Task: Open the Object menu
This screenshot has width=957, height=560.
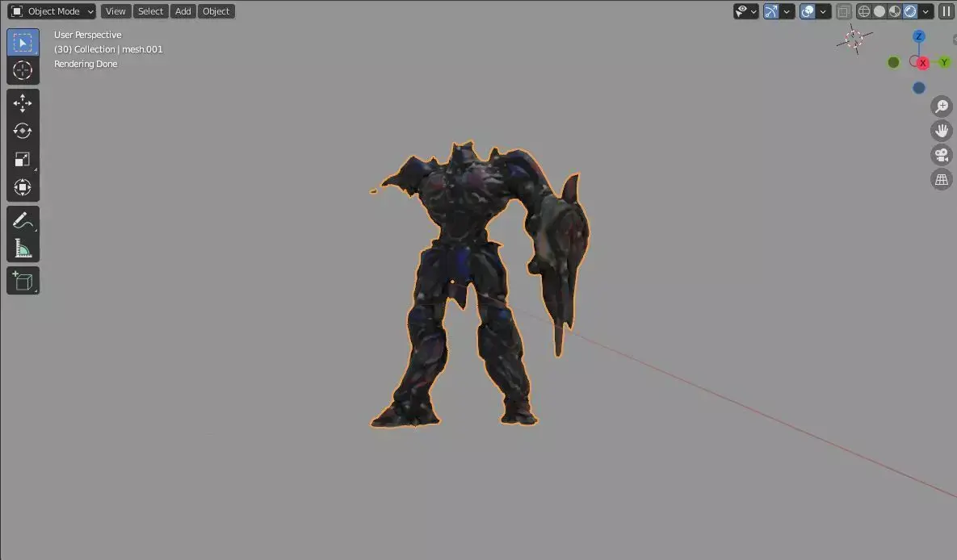Action: coord(216,11)
